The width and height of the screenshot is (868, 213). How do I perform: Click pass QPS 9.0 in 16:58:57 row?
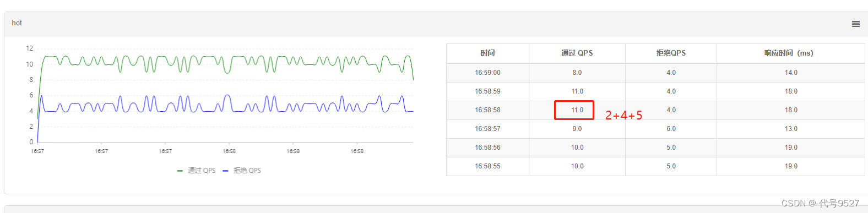click(577, 129)
